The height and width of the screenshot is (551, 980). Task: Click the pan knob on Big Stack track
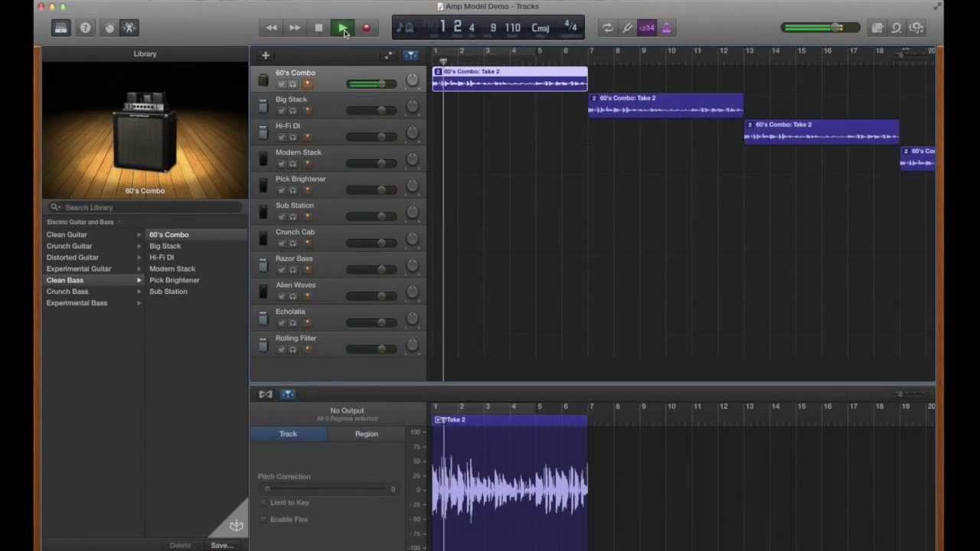tap(412, 106)
